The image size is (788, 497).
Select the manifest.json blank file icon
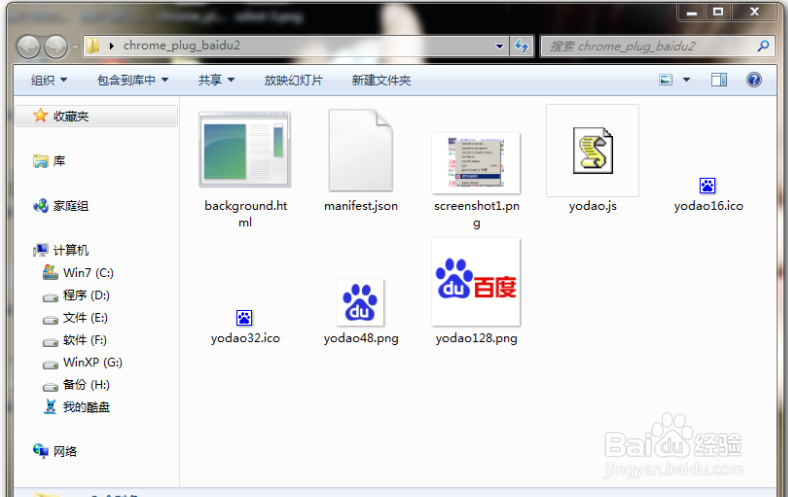tap(360, 150)
